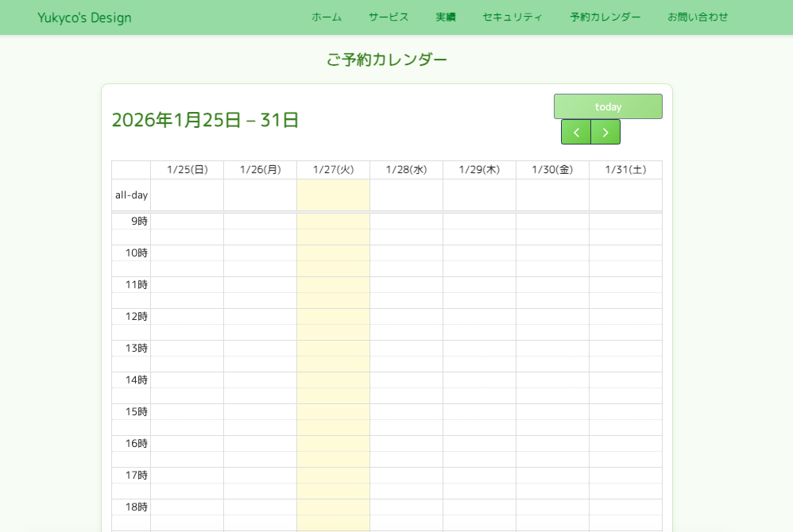793x532 pixels.
Task: Open the お問い合わせ contact page
Action: [x=696, y=17]
